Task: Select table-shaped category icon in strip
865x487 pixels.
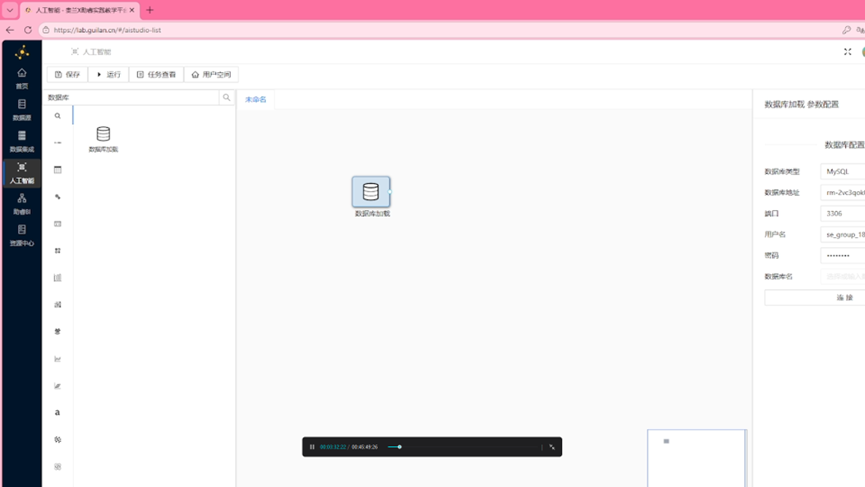Action: click(x=57, y=170)
